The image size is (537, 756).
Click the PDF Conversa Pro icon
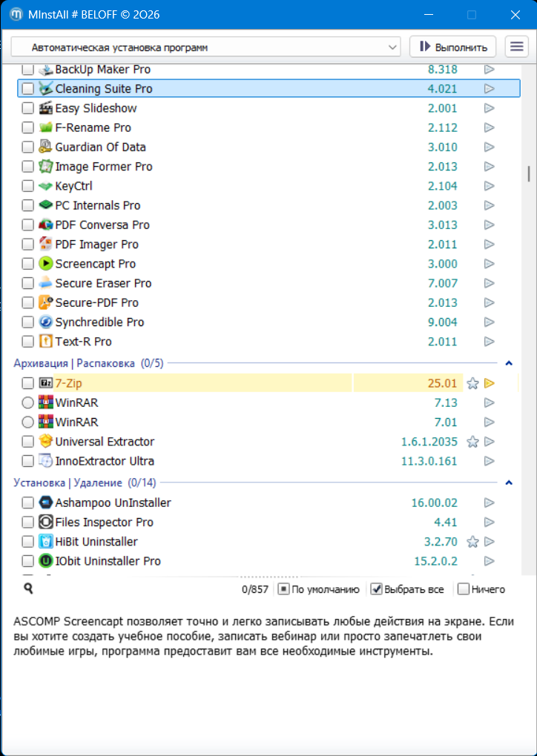45,225
